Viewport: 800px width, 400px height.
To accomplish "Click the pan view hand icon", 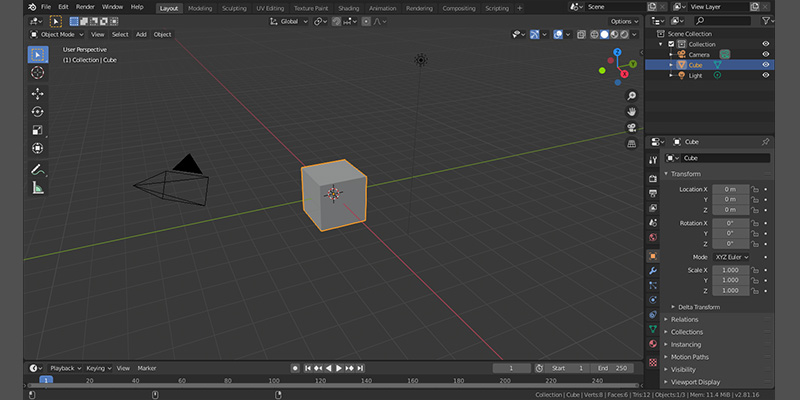I will click(x=632, y=111).
